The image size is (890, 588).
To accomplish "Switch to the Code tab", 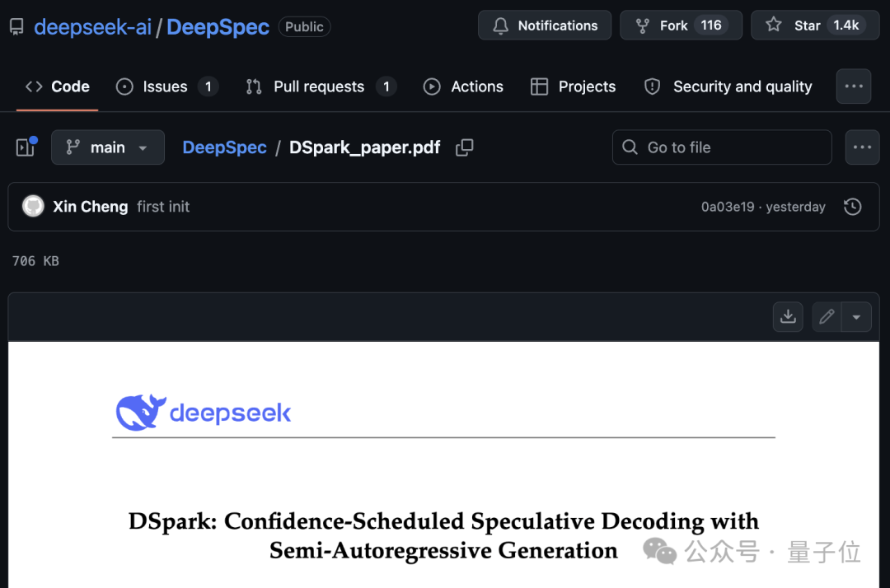I will [x=58, y=86].
